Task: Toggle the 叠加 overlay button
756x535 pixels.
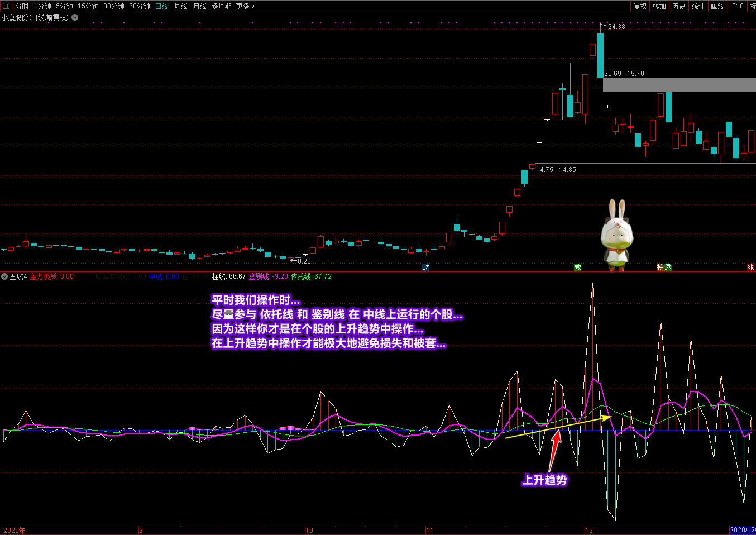Action: click(x=659, y=6)
